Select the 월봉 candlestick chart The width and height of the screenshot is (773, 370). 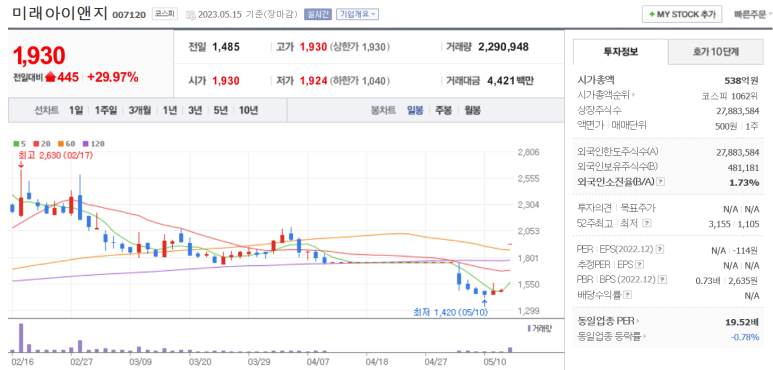(x=472, y=110)
